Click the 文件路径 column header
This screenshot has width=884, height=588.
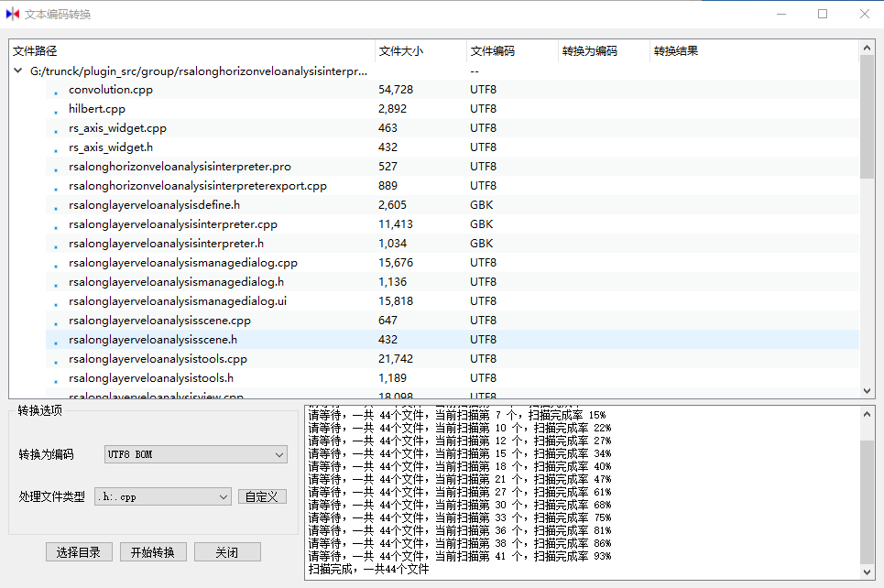[34, 50]
